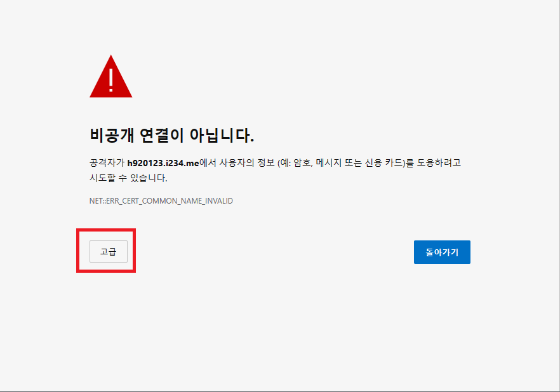Screen dimensions: 560x392
Task: Click the 시도할 수 있습니다 line of text
Action: (128, 178)
